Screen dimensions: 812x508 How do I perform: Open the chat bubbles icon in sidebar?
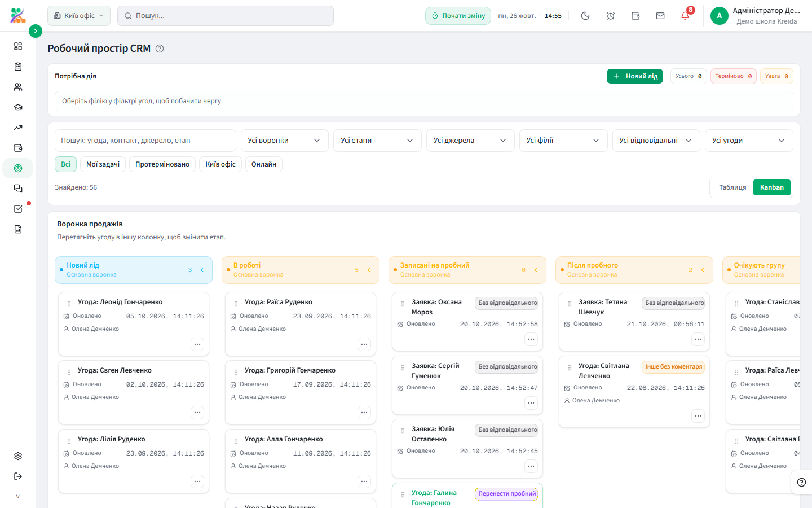pos(18,189)
